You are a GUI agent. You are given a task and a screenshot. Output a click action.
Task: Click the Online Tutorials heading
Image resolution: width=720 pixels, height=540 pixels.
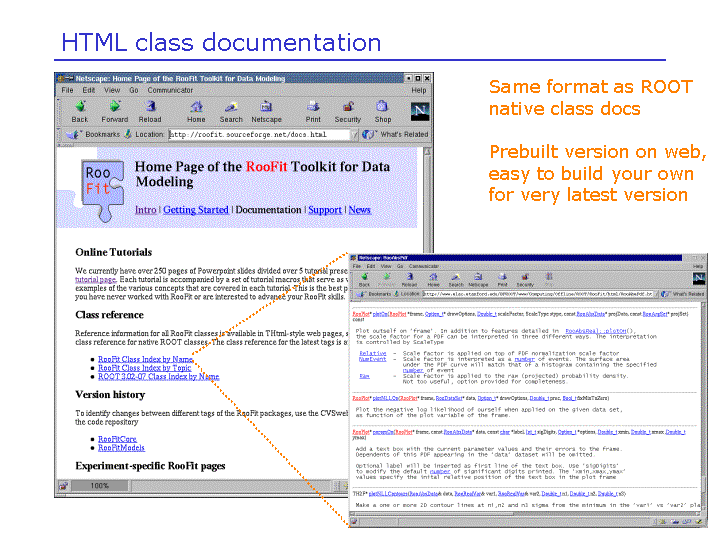click(113, 252)
